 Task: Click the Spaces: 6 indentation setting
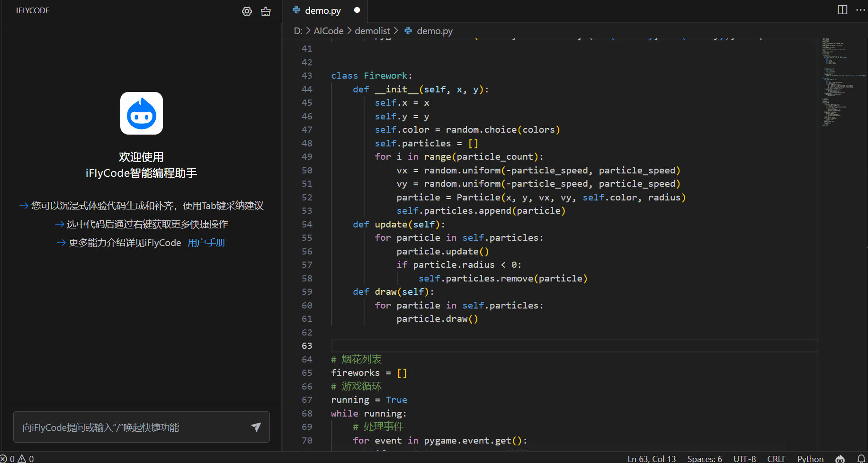point(705,458)
